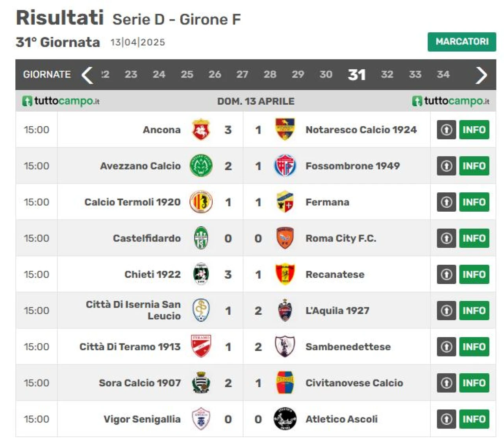Click the Ancona team crest
The height and width of the screenshot is (441, 504).
click(201, 129)
